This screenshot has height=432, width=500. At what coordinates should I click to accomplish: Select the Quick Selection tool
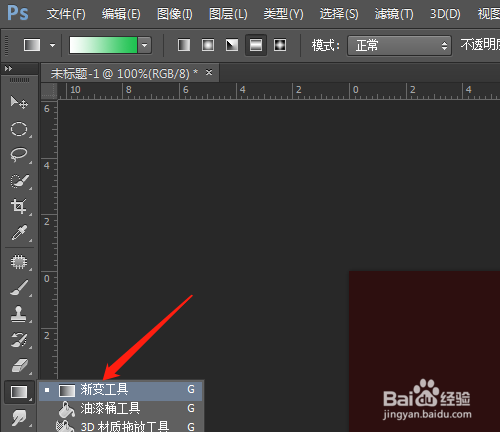point(19,180)
